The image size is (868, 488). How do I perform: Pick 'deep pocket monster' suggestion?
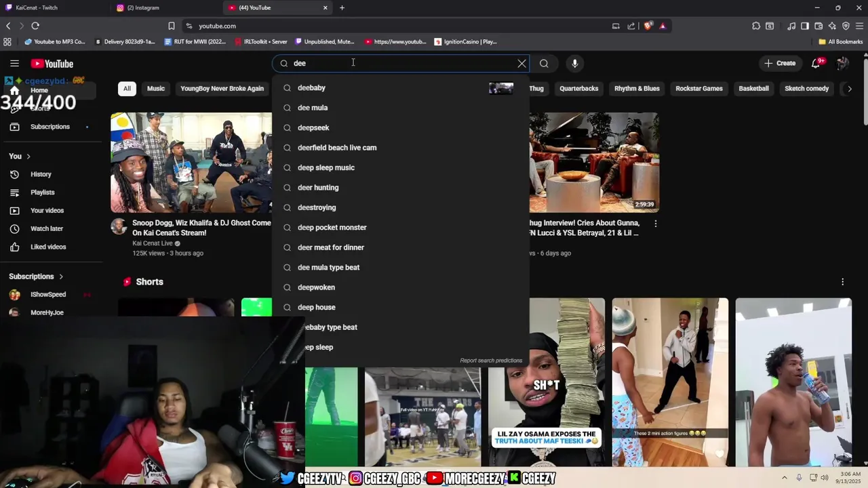400,228
